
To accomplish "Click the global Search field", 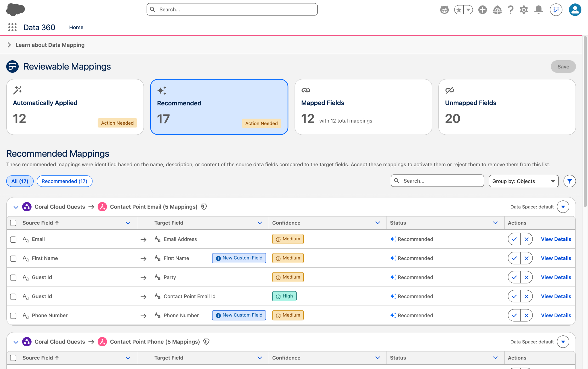I will pos(232,9).
